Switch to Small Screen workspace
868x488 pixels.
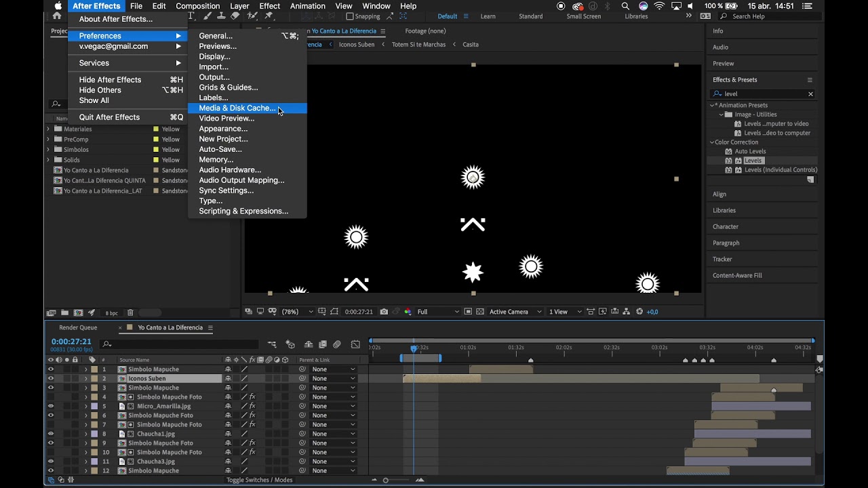click(x=583, y=16)
